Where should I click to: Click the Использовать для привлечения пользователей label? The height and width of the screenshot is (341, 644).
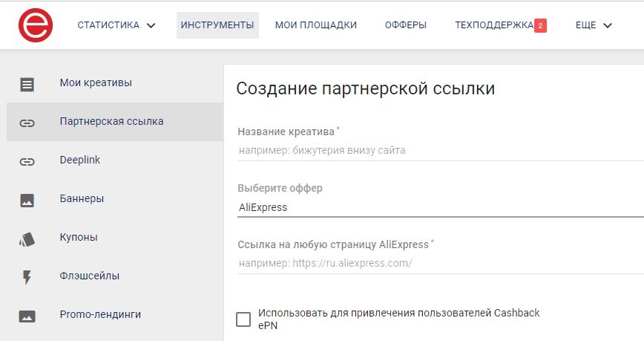pyautogui.click(x=399, y=319)
